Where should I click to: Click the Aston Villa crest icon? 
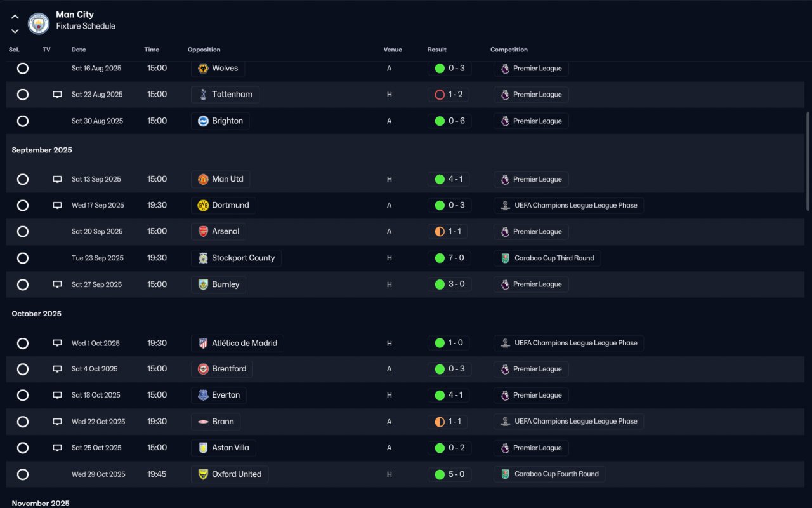coord(203,448)
